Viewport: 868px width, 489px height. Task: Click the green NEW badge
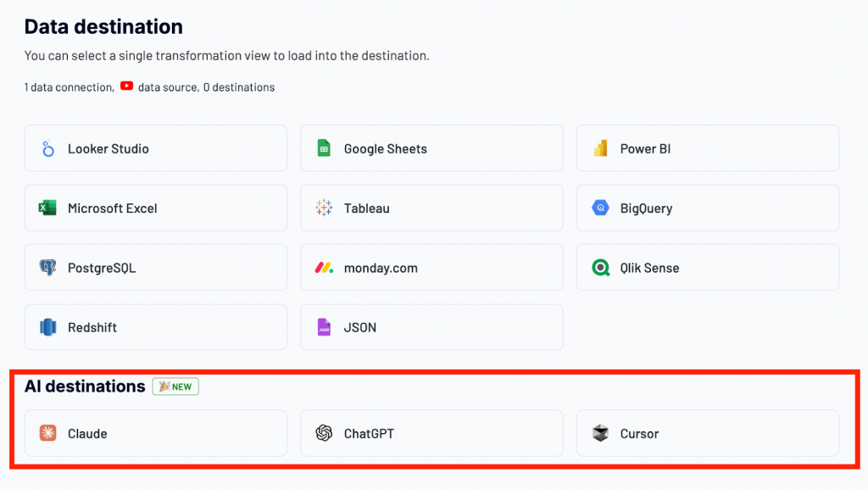click(x=175, y=386)
